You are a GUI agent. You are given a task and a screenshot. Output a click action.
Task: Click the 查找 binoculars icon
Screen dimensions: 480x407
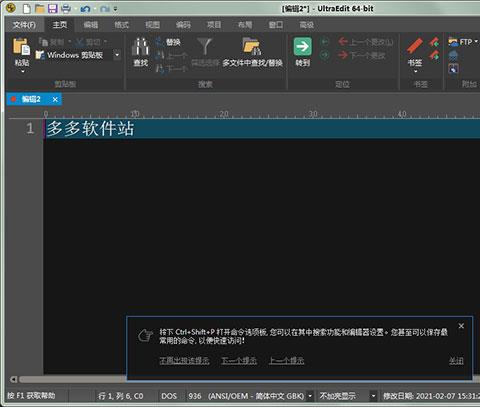141,47
